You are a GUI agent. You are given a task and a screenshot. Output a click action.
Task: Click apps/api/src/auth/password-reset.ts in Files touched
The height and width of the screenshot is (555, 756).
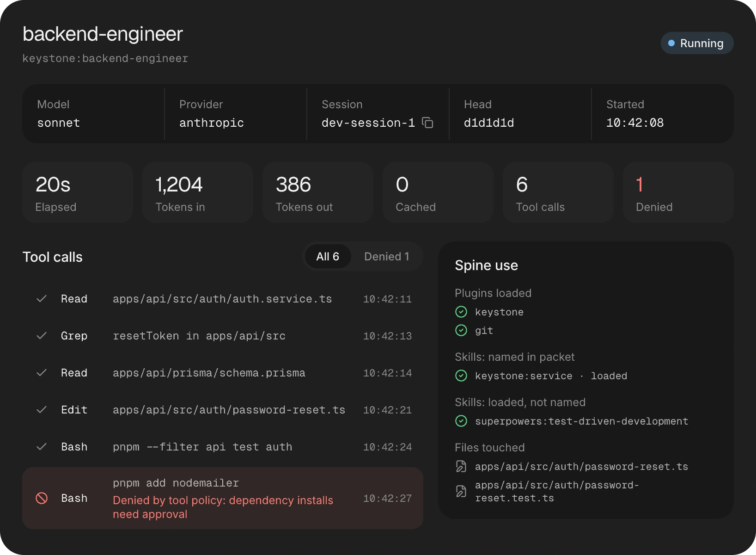pos(581,466)
